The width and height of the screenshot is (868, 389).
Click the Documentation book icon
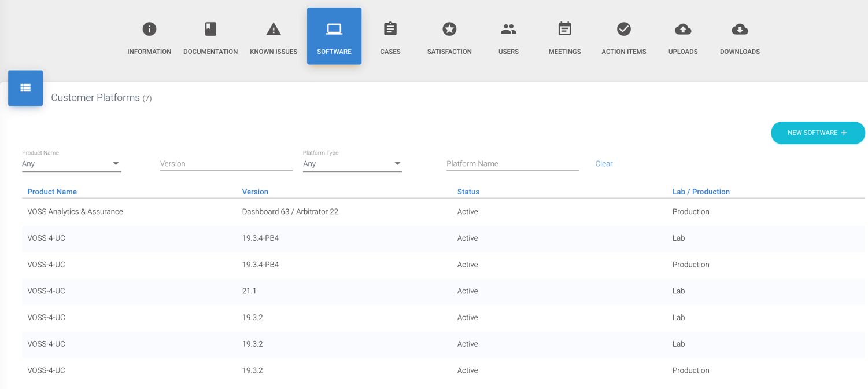(x=210, y=28)
